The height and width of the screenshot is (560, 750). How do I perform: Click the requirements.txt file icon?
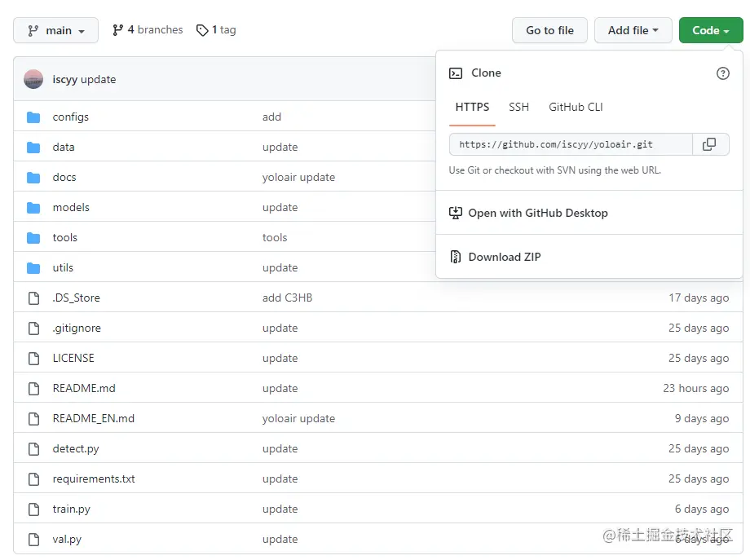tap(34, 478)
